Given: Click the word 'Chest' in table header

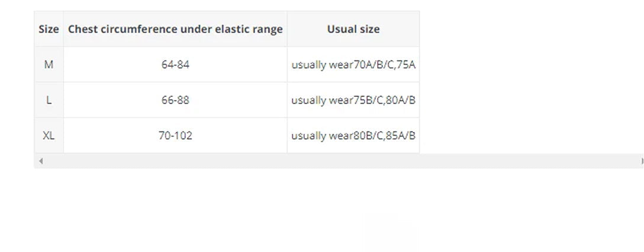Looking at the screenshot, I should [83, 29].
